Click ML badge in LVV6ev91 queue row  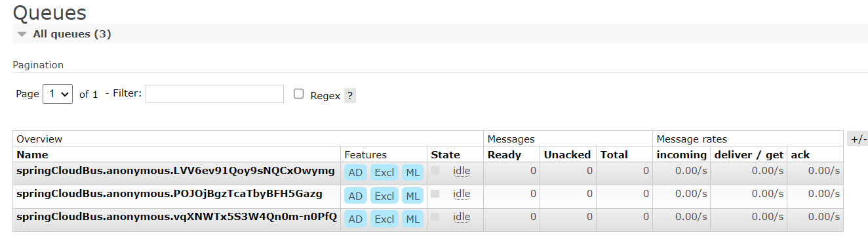point(412,173)
